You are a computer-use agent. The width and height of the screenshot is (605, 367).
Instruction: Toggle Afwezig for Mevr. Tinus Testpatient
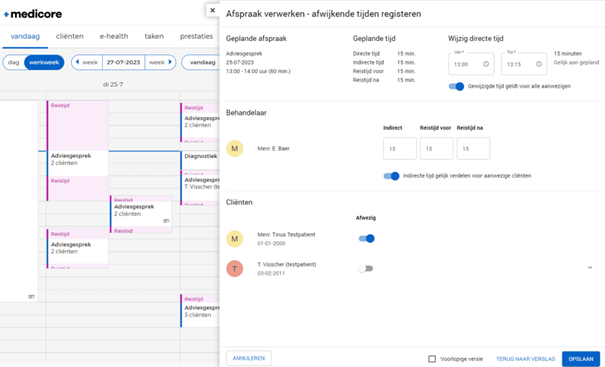point(366,238)
